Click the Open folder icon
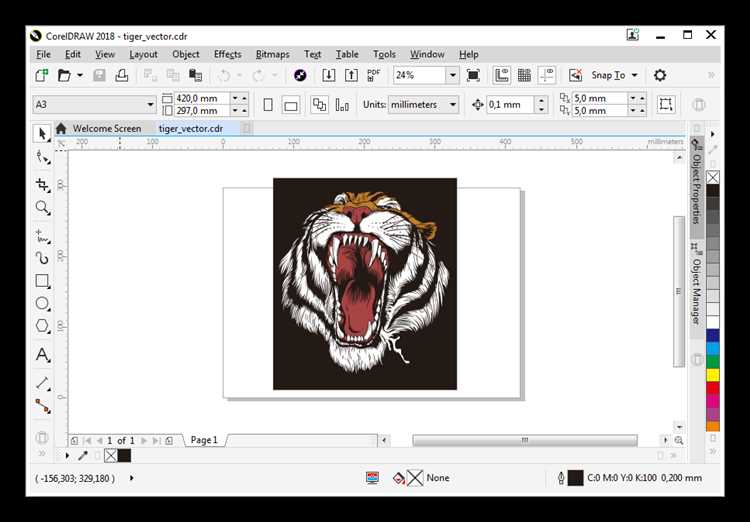Image resolution: width=750 pixels, height=522 pixels. coord(64,75)
